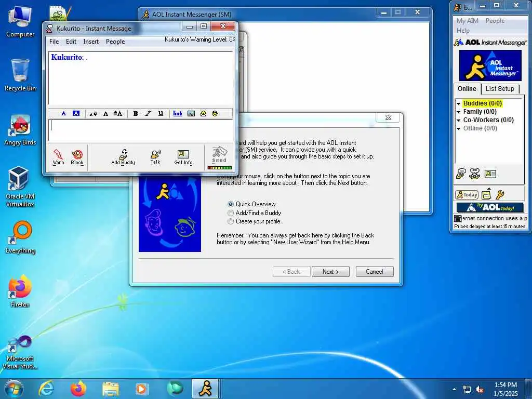Select the Co-Workers (0/0) group label

coord(488,120)
